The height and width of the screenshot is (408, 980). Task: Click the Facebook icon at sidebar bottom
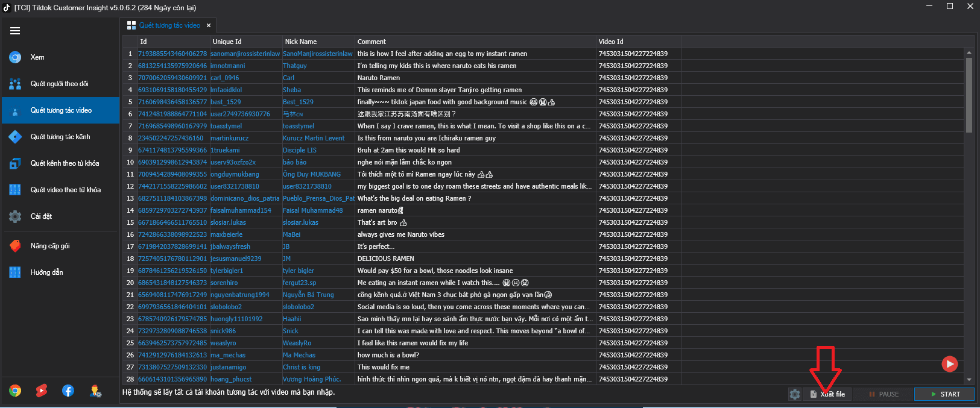68,391
